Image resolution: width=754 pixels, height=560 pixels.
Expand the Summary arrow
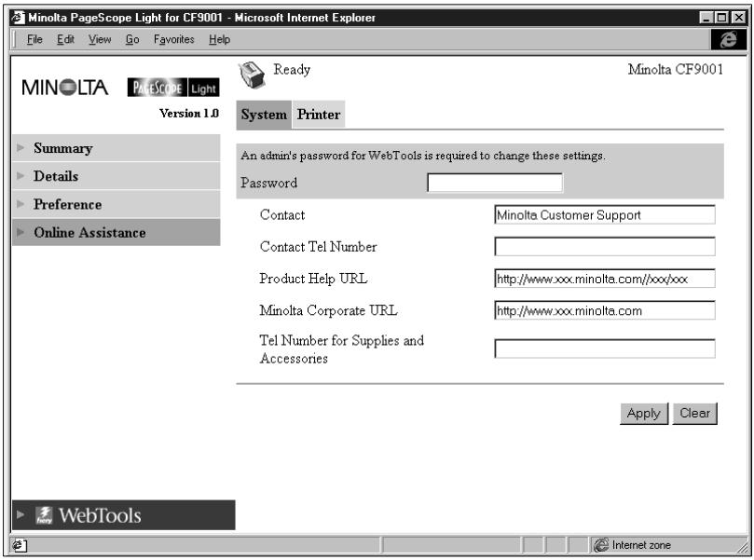[x=21, y=147]
